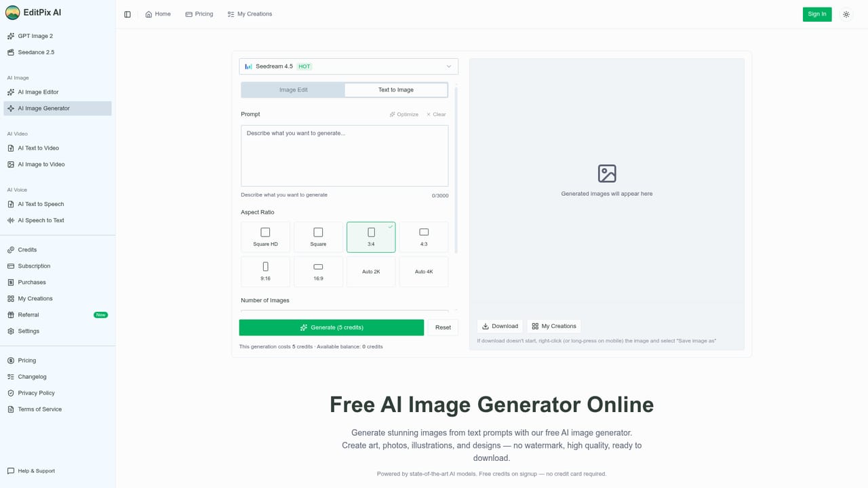868x488 pixels.
Task: Open Pricing in the top navigation
Action: click(x=199, y=14)
